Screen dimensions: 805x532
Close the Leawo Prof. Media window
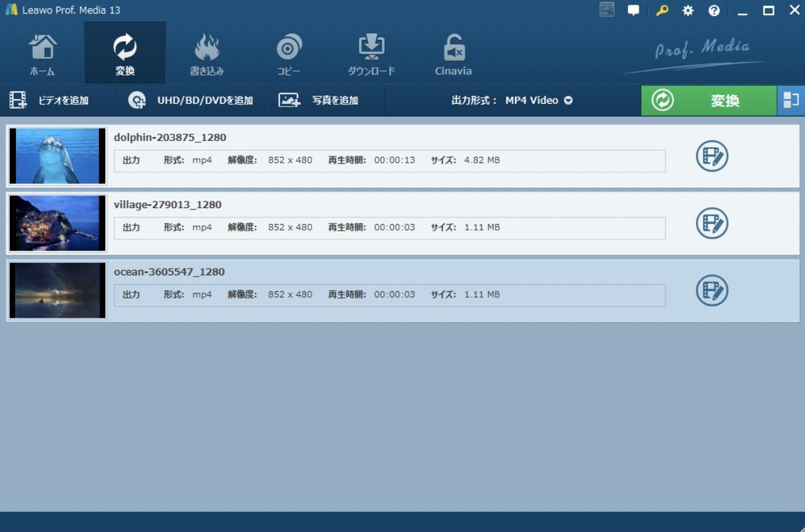(x=794, y=10)
